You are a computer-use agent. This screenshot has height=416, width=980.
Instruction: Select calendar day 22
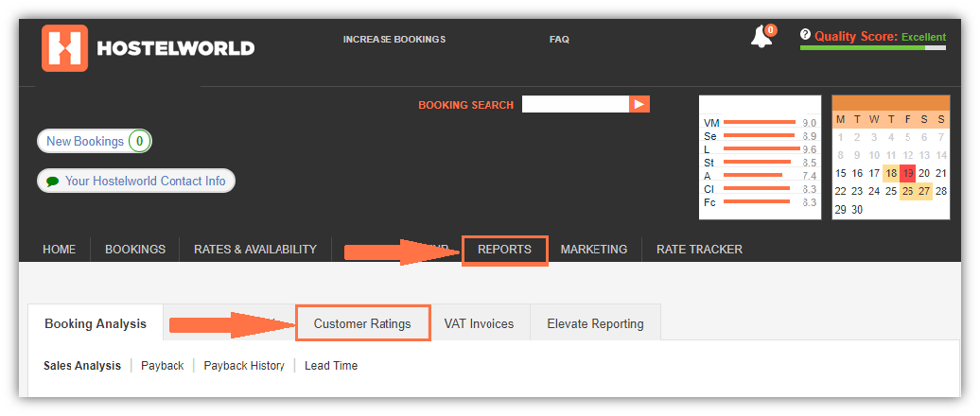[841, 191]
